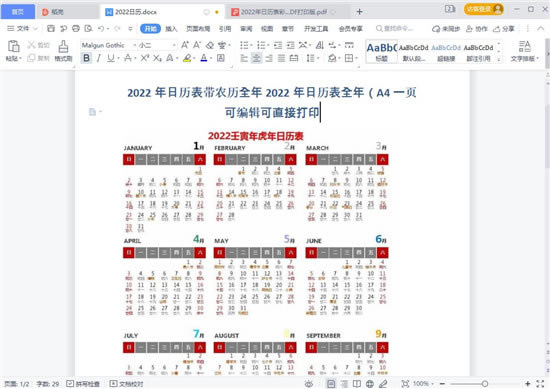The width and height of the screenshot is (550, 389).
Task: Select the Start ribbon tab
Action: tap(150, 29)
